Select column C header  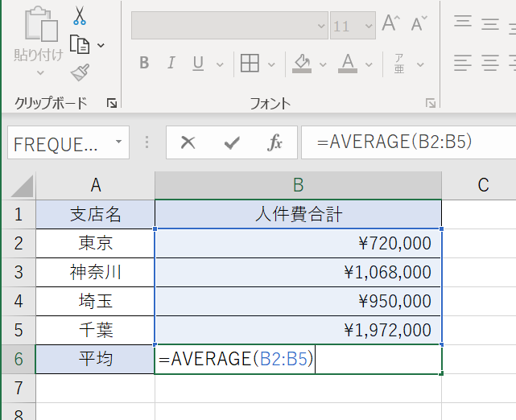click(483, 185)
